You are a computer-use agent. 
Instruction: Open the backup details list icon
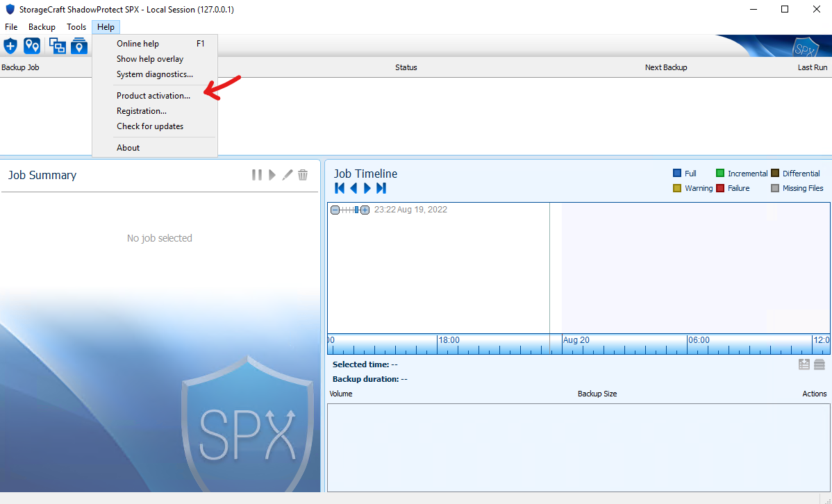pyautogui.click(x=804, y=364)
